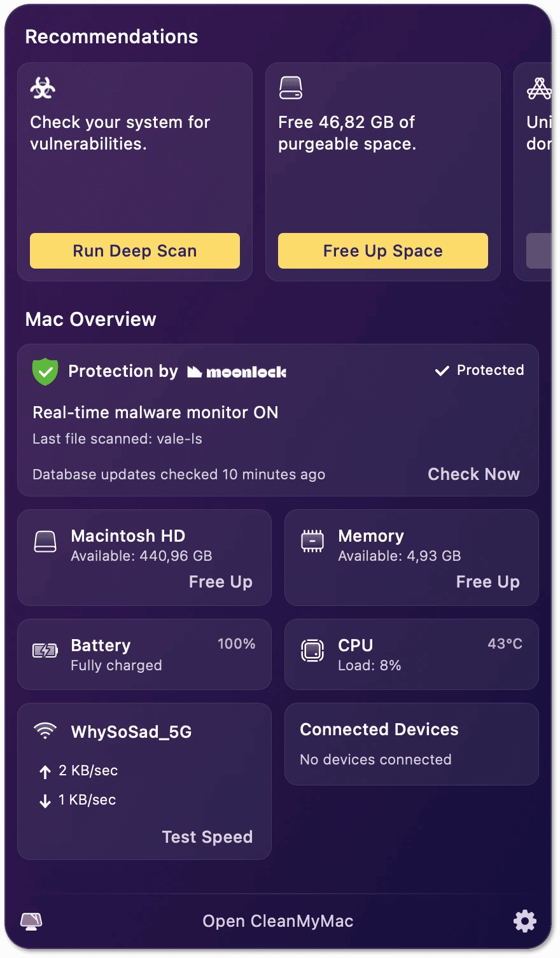The height and width of the screenshot is (958, 560).
Task: Click the CPU processor icon
Action: click(x=312, y=651)
